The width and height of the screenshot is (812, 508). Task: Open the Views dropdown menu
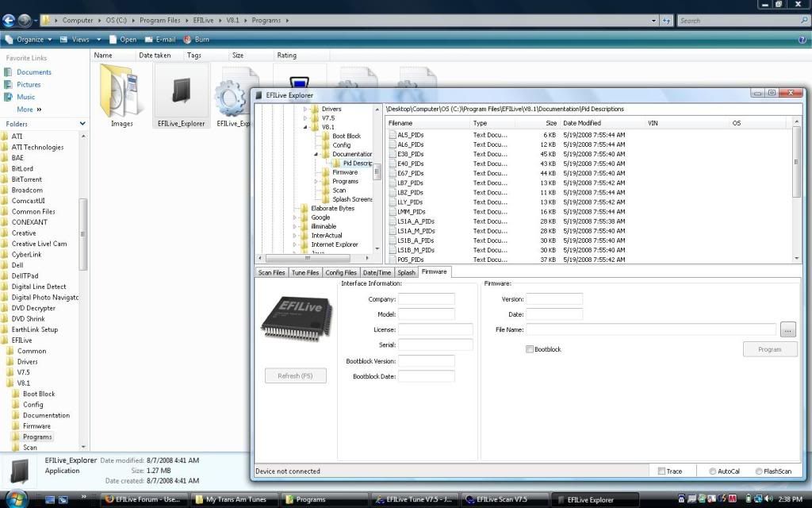(79, 40)
